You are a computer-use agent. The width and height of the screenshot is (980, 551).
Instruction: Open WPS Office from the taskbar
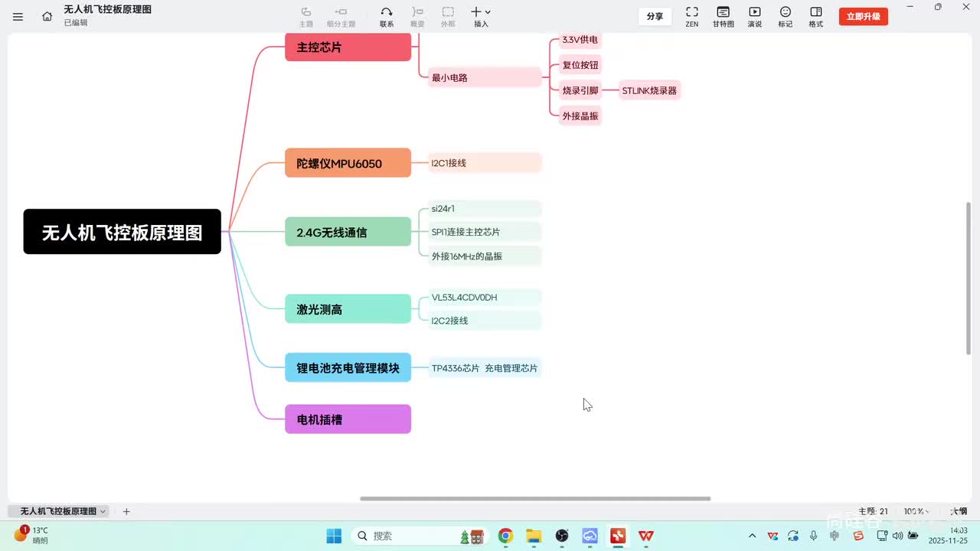coord(646,536)
